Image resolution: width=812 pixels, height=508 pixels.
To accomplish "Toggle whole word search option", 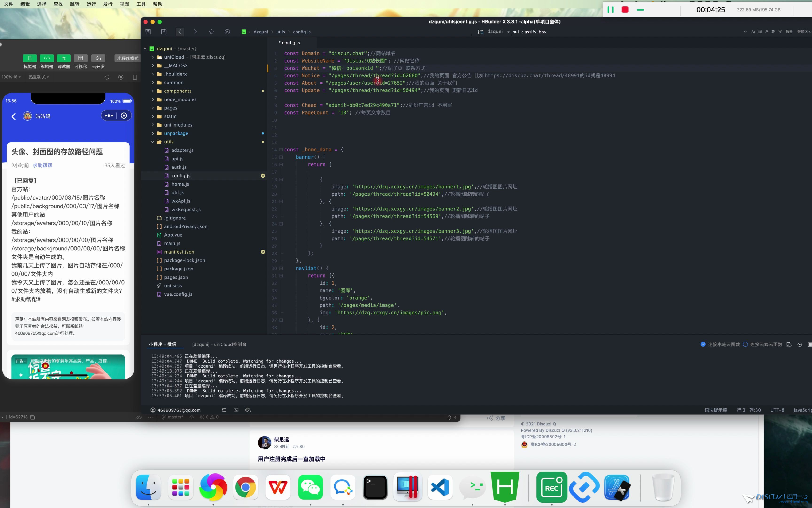I will pyautogui.click(x=760, y=32).
